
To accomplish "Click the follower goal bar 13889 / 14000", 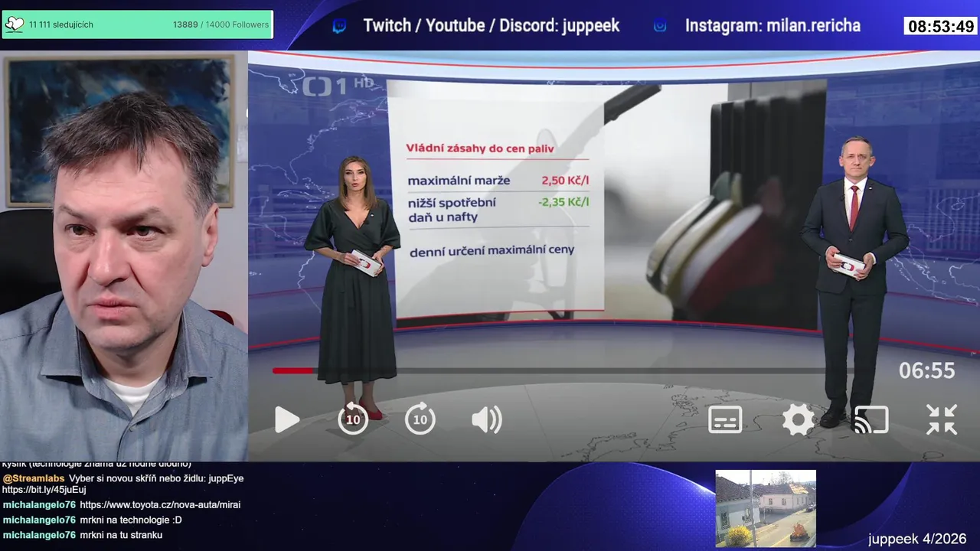I will coord(138,24).
